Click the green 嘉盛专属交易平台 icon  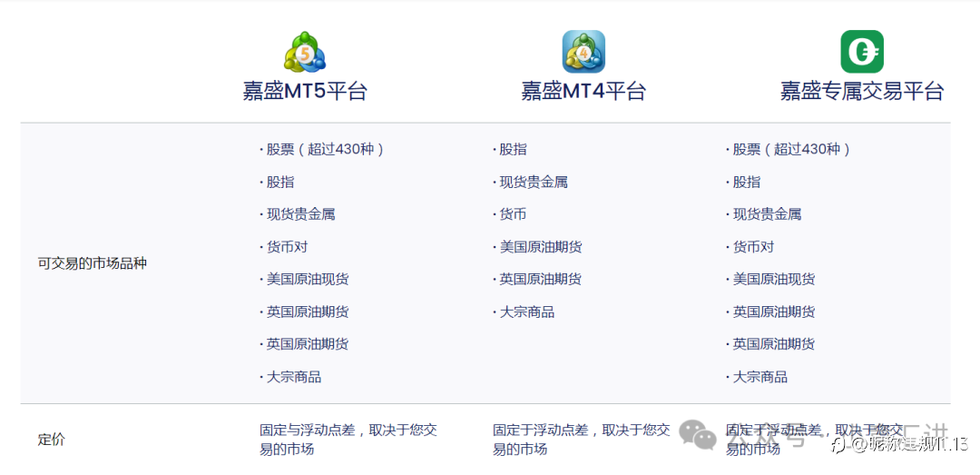[x=862, y=52]
